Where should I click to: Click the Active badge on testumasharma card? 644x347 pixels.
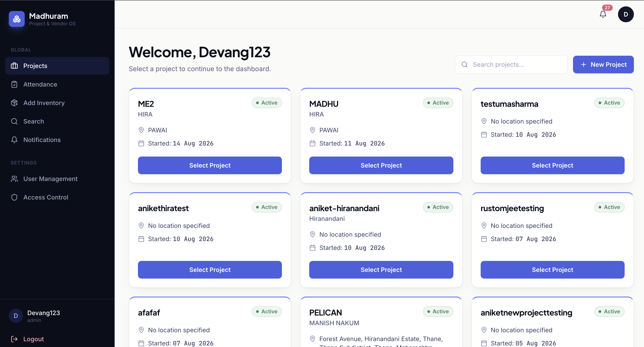[x=609, y=103]
